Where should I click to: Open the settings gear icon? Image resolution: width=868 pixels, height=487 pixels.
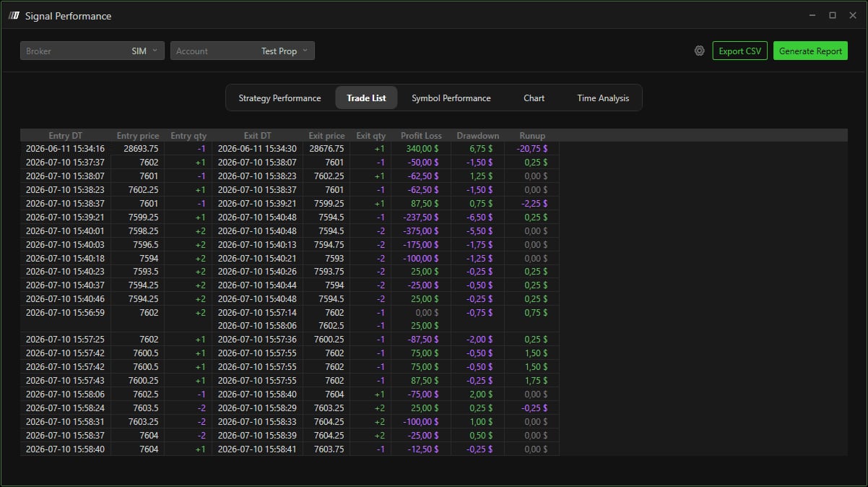point(699,51)
